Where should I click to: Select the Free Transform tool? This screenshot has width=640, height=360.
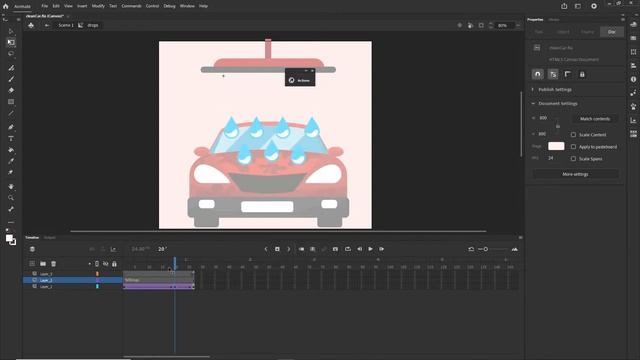11,42
